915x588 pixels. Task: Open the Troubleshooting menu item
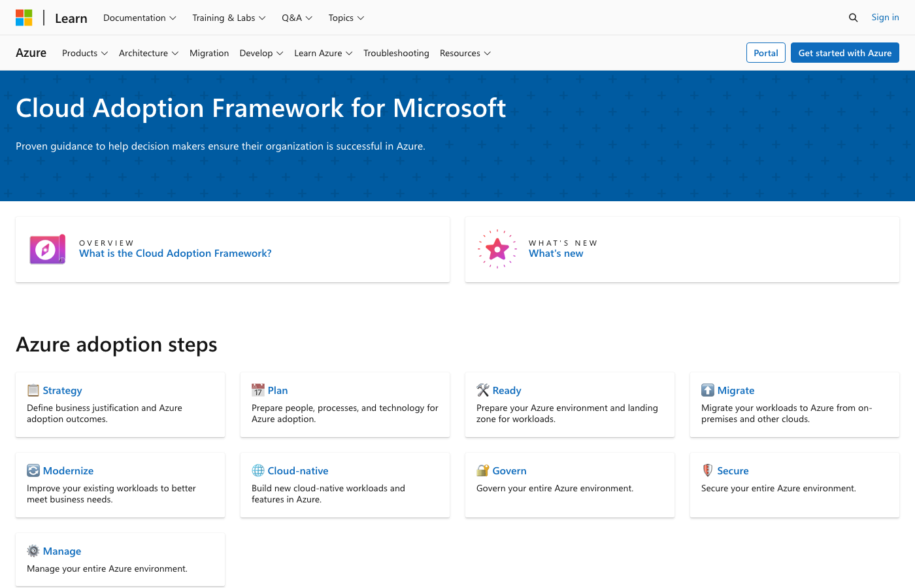coord(396,53)
